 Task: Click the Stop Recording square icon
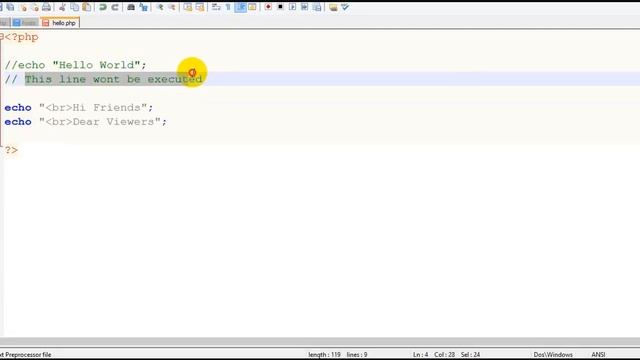pos(280,7)
